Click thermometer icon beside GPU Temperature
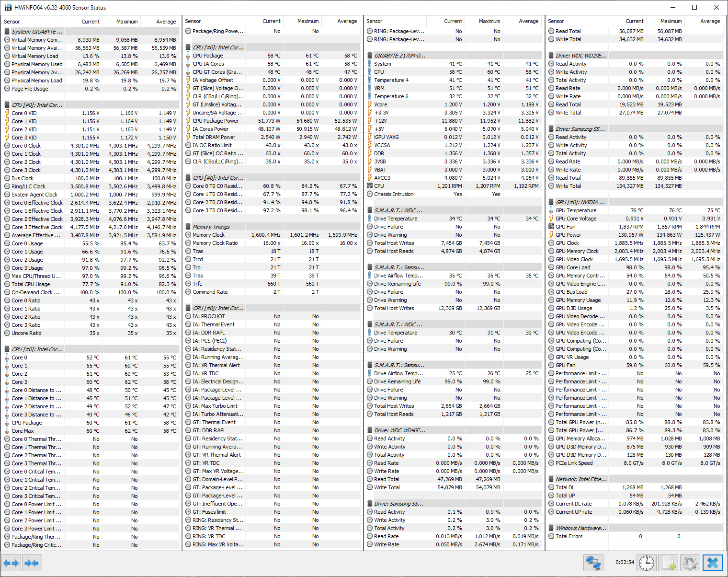This screenshot has height=577, width=728. [x=551, y=210]
